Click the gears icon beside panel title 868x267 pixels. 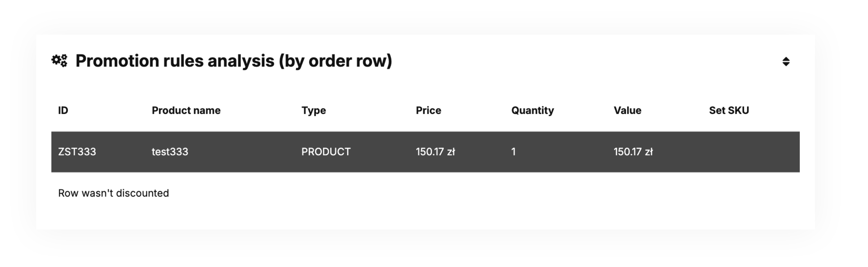[59, 61]
